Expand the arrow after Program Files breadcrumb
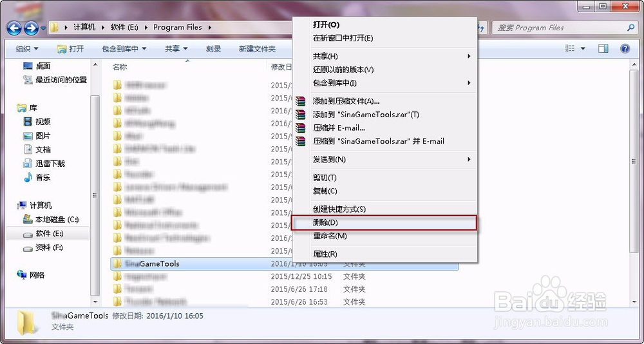 pos(209,28)
